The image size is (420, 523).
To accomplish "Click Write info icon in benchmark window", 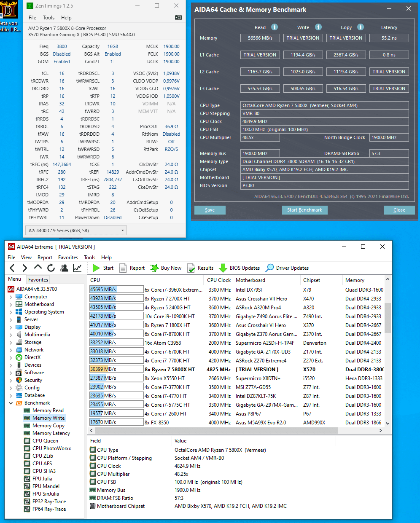I will (318, 27).
